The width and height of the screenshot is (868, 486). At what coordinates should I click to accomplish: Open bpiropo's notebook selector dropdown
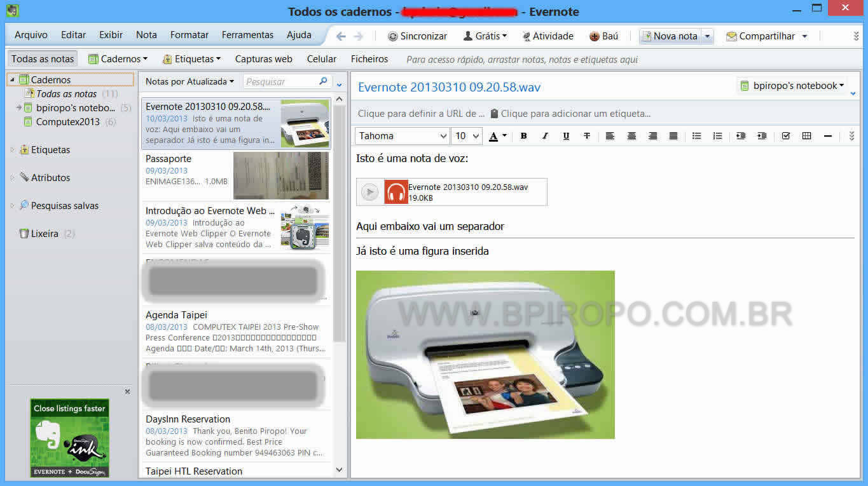tap(792, 86)
